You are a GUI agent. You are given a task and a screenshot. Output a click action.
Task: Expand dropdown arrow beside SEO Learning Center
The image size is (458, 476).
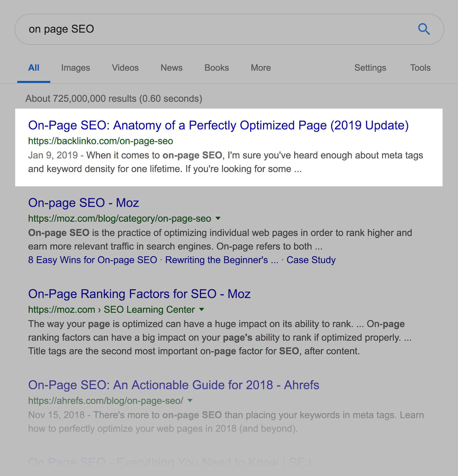[202, 309]
